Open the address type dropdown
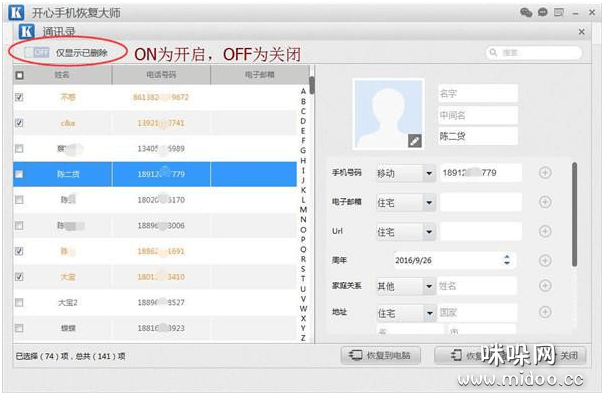 (x=406, y=313)
